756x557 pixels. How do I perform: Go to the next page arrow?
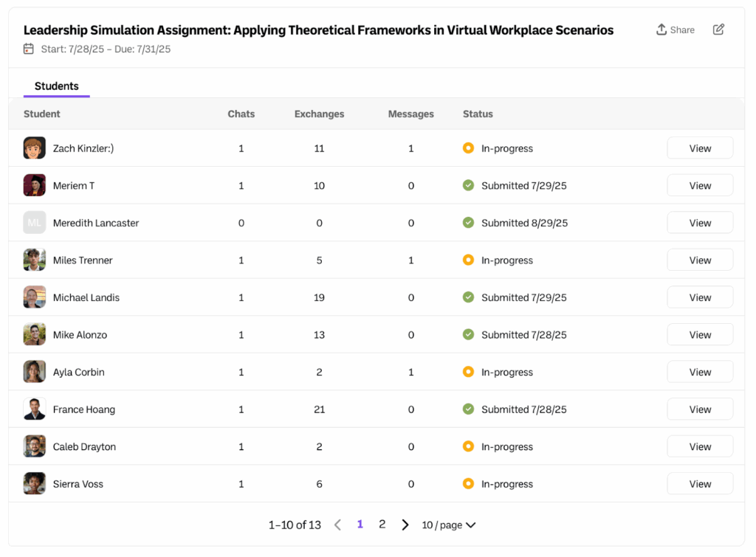pos(405,525)
